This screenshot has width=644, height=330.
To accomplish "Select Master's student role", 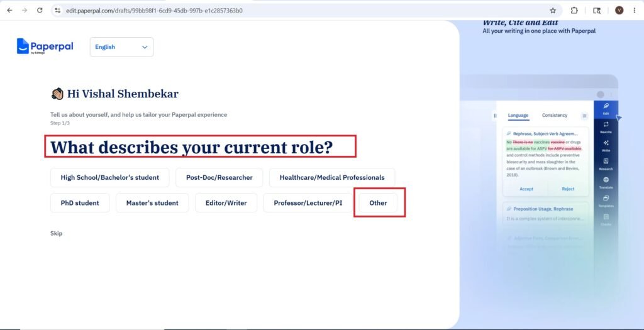I will tap(152, 203).
